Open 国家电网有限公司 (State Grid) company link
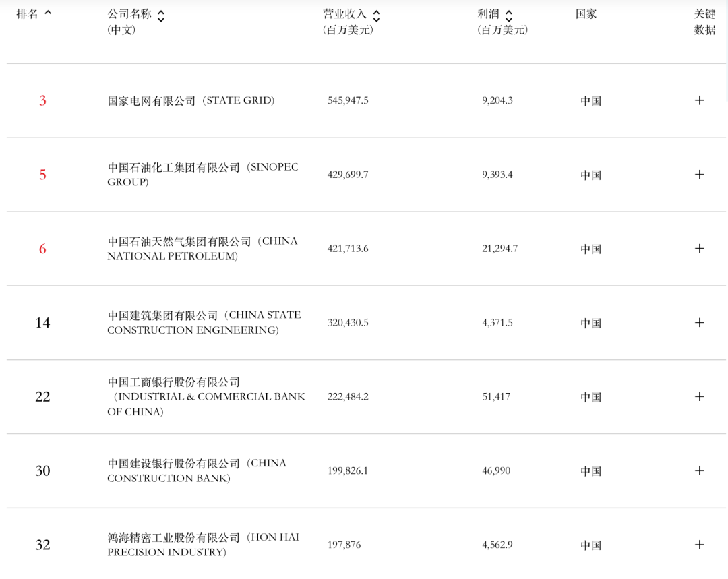The width and height of the screenshot is (728, 579). pyautogui.click(x=191, y=100)
